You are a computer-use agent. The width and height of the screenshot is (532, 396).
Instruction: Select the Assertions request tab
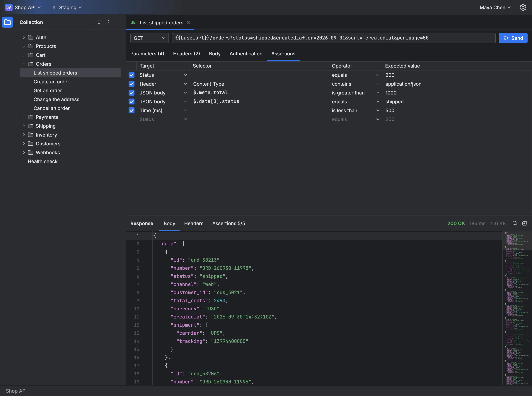283,54
